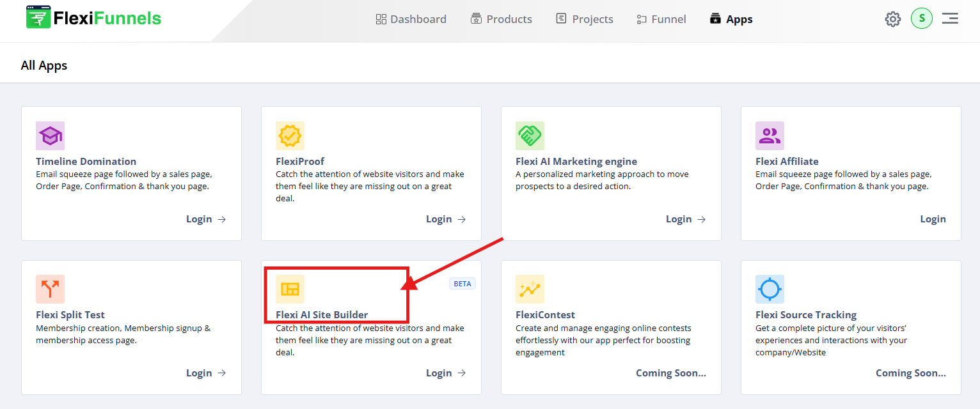Click the Flexi Source Tracking target icon
The image size is (980, 409).
pyautogui.click(x=770, y=289)
